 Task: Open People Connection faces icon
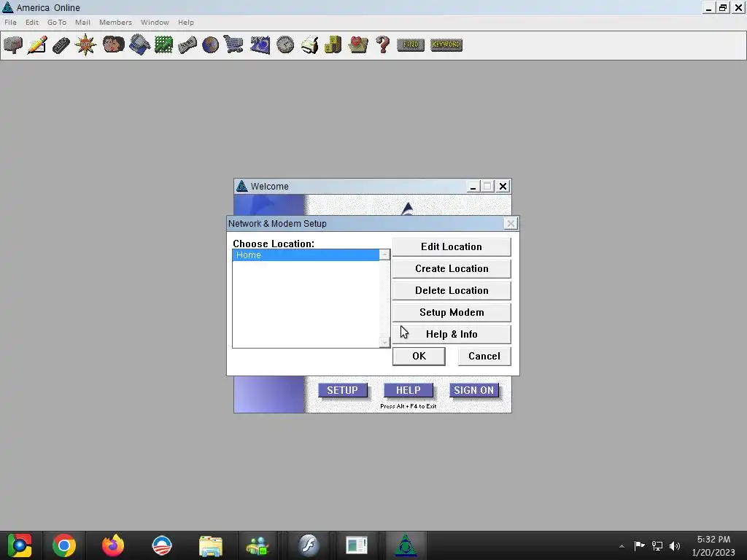pos(113,45)
